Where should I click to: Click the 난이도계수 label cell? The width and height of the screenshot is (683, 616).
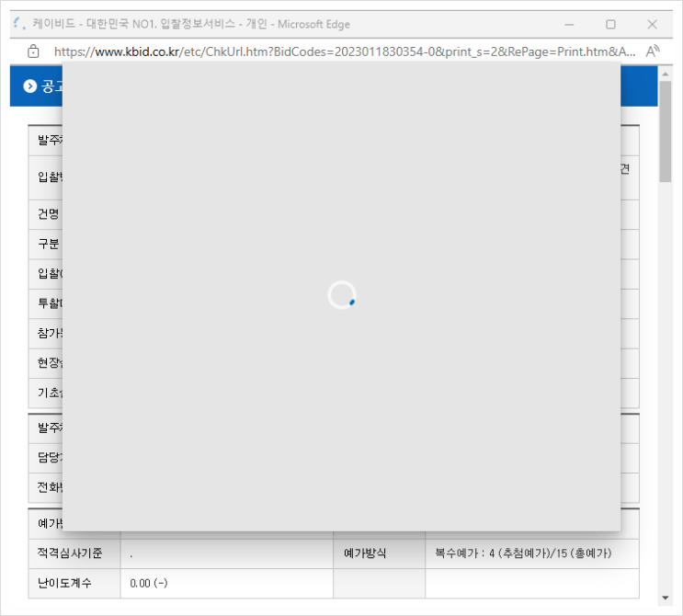(74, 583)
